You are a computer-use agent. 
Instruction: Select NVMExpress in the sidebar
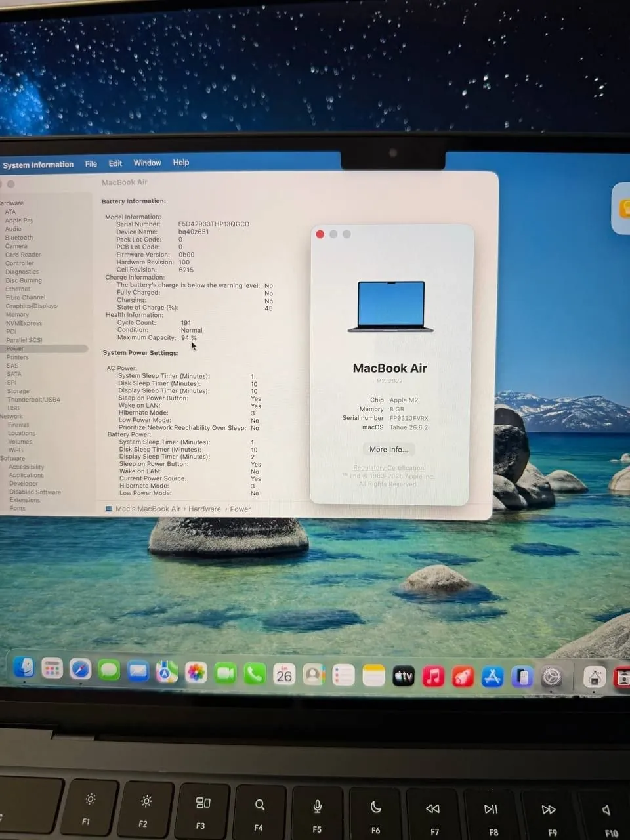(24, 323)
